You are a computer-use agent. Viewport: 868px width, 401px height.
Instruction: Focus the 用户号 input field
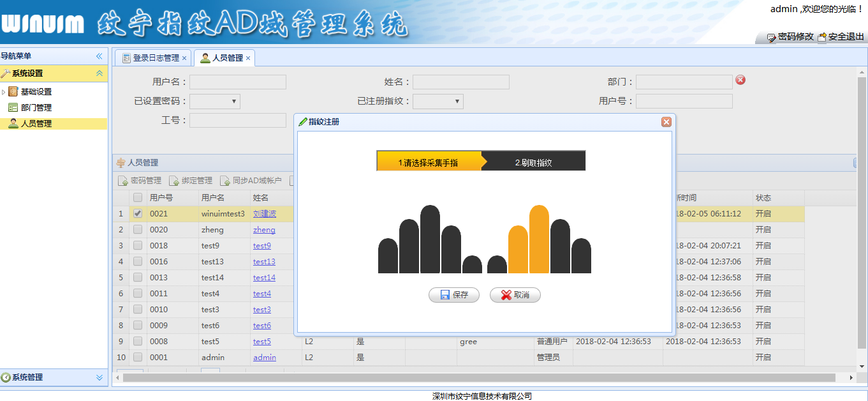click(x=684, y=101)
